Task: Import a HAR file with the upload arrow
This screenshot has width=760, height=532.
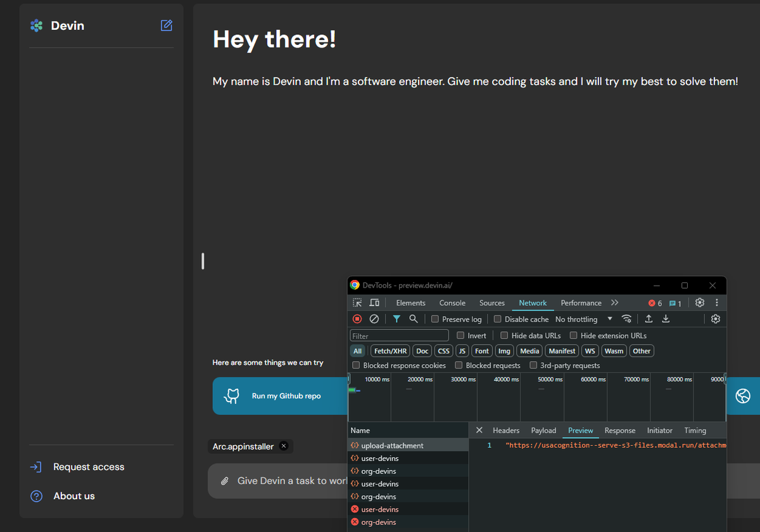Action: (649, 319)
